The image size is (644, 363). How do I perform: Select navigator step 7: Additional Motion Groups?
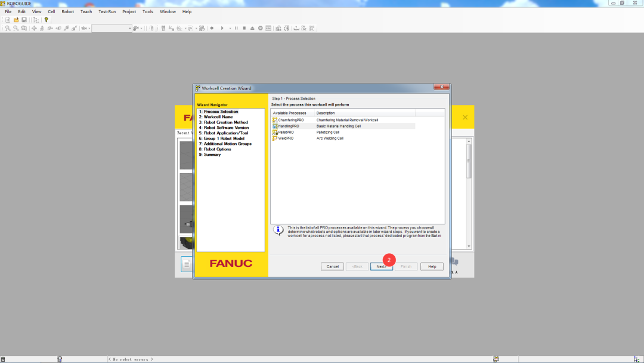[225, 143]
